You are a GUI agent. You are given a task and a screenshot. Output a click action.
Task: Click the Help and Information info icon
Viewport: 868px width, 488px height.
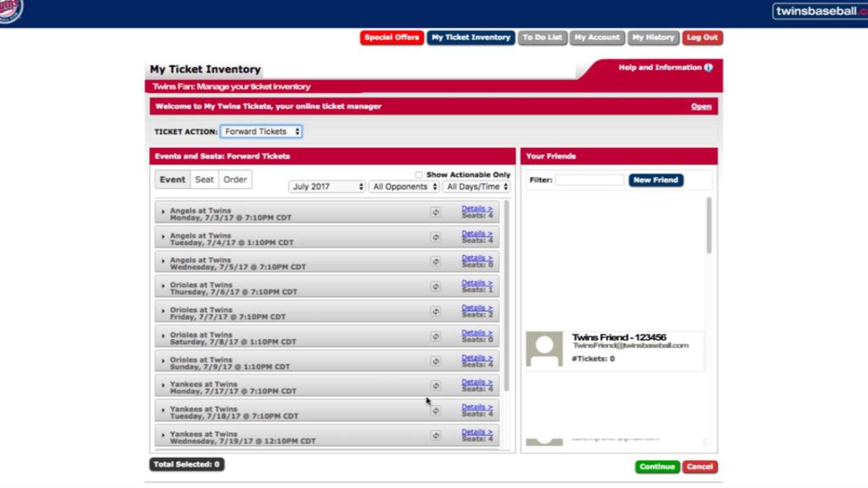[x=708, y=68]
